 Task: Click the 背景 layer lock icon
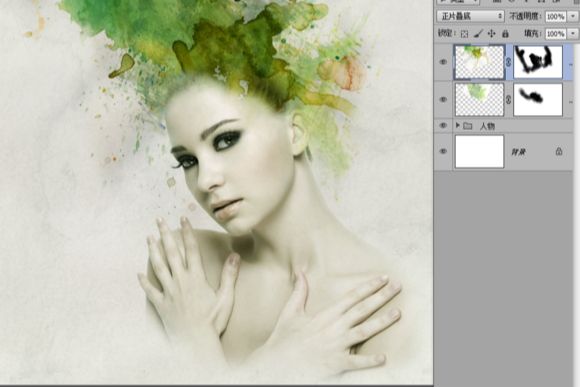click(x=559, y=151)
